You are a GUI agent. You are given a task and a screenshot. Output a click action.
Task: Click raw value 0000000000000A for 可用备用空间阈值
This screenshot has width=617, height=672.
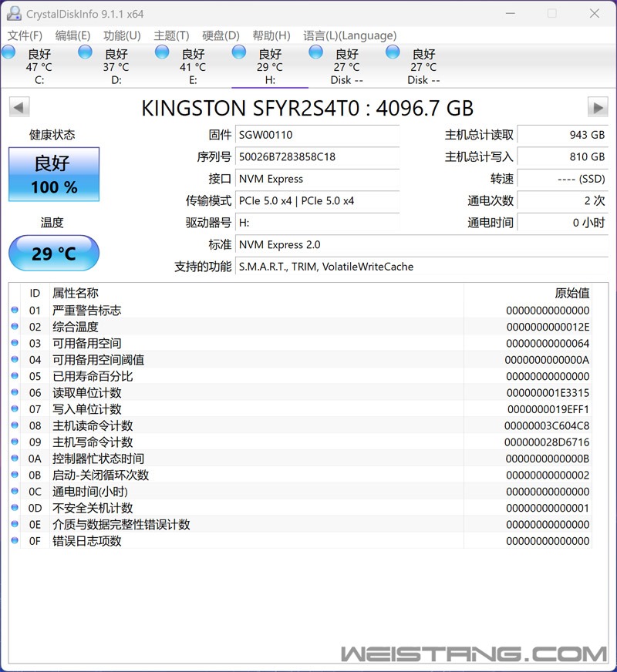[547, 360]
